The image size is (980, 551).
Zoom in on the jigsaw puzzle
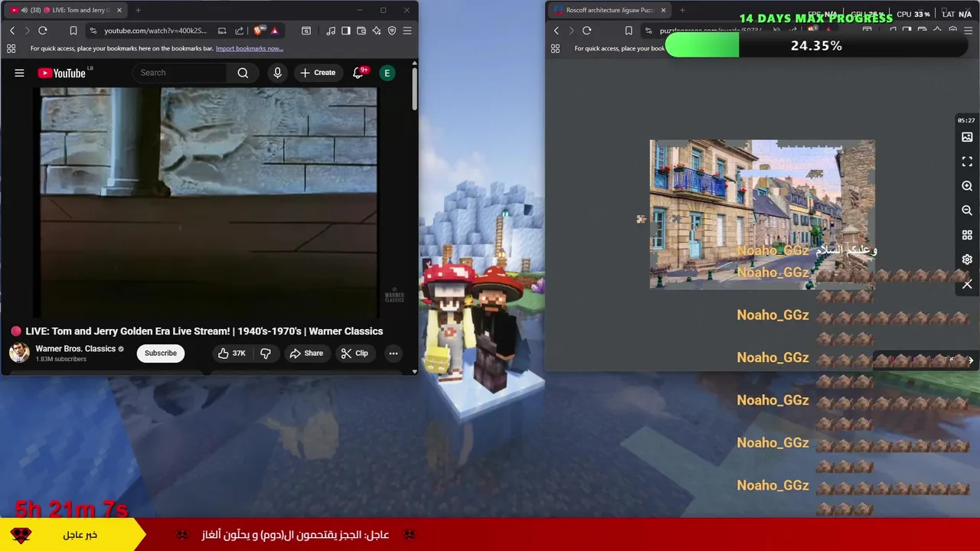967,186
